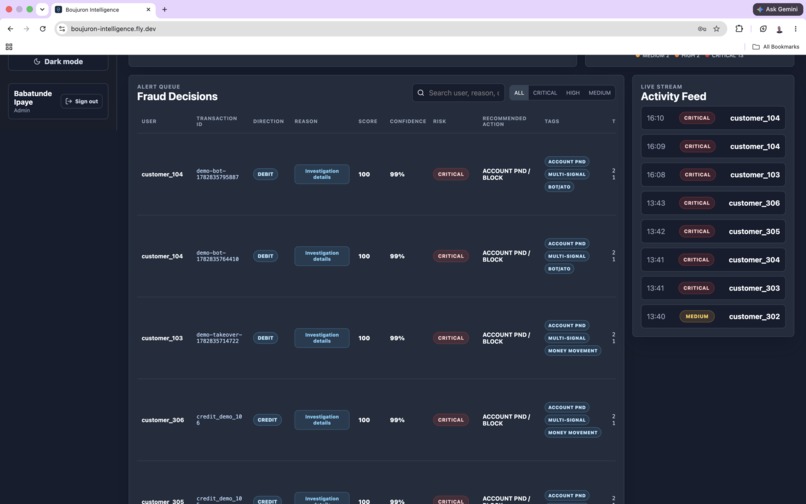
Task: Filter alerts by CRITICAL
Action: pos(544,93)
